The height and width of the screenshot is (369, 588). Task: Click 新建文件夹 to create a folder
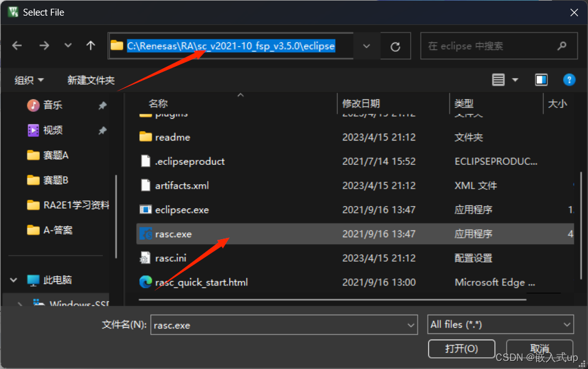[x=91, y=80]
